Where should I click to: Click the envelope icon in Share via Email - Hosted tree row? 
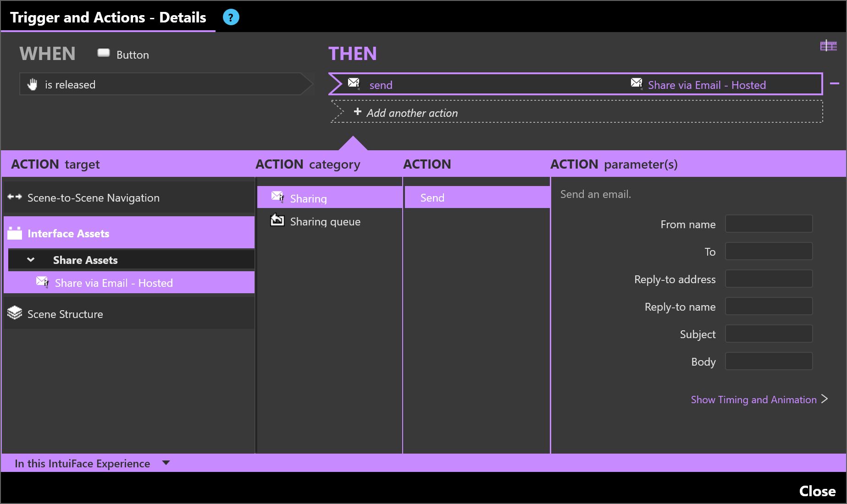click(x=43, y=281)
